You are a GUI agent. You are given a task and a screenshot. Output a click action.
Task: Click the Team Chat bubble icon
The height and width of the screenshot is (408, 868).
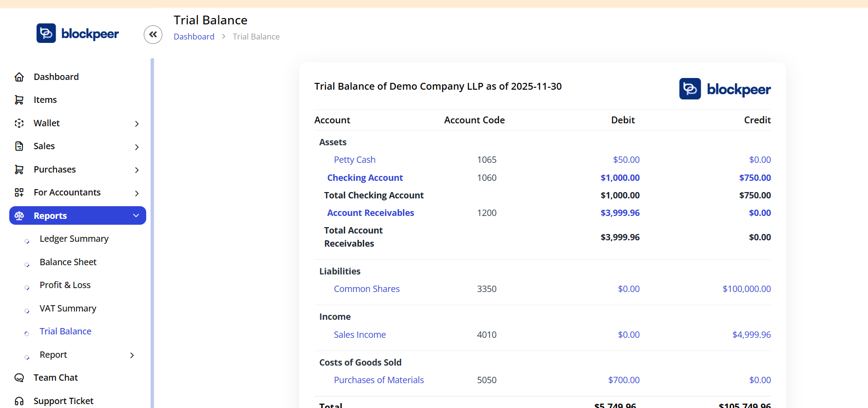pyautogui.click(x=19, y=378)
